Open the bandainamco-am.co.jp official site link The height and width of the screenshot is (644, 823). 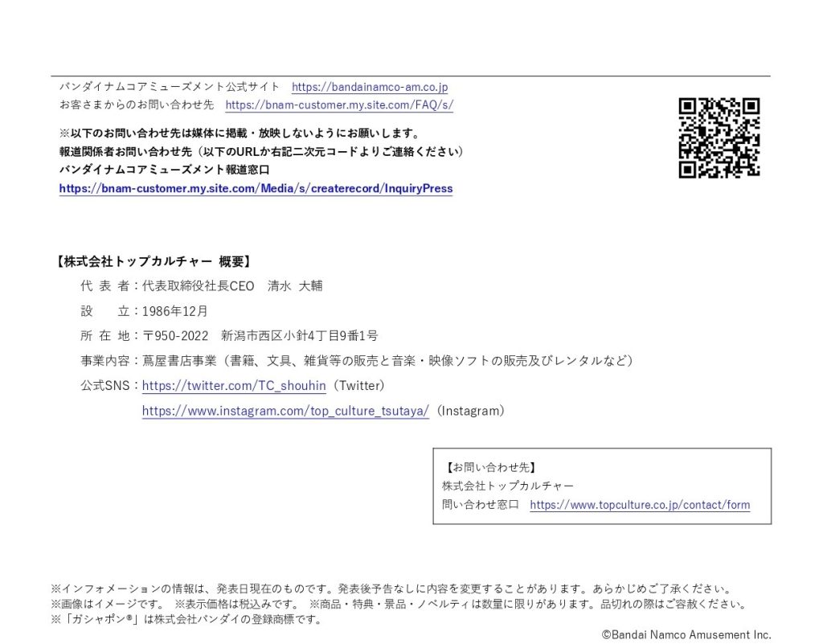pos(370,87)
